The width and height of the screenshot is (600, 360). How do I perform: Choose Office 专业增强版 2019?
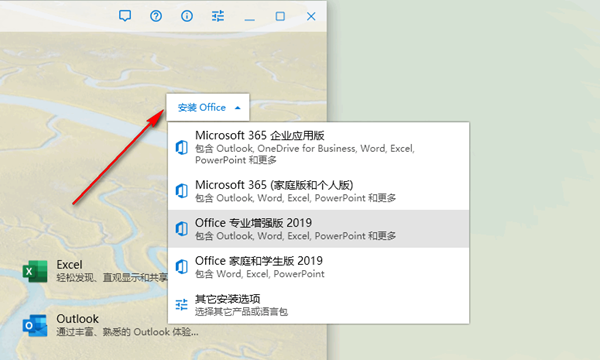pos(318,229)
